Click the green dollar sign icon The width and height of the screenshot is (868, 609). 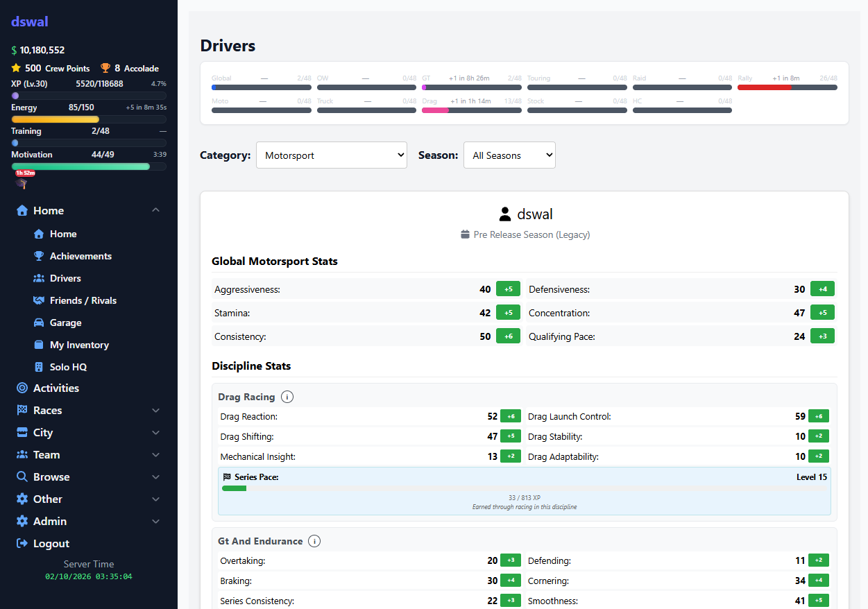tap(14, 50)
